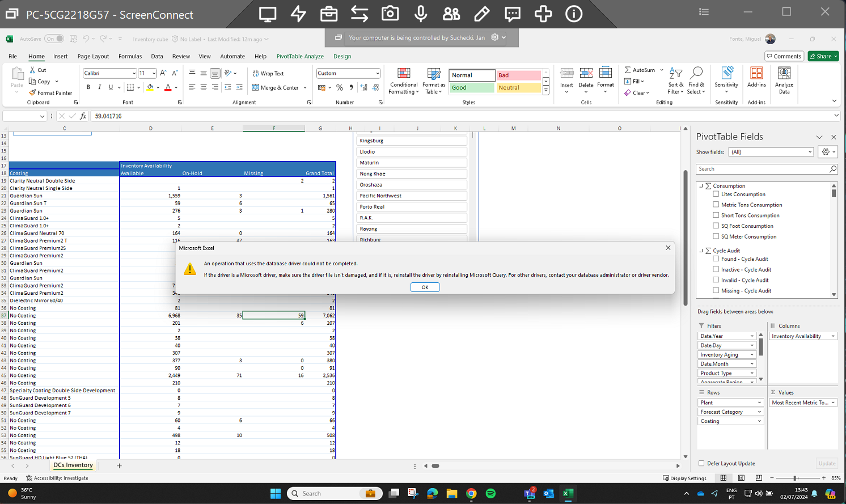Image resolution: width=846 pixels, height=504 pixels.
Task: Select the DCs Inventory sheet tab
Action: point(73,465)
